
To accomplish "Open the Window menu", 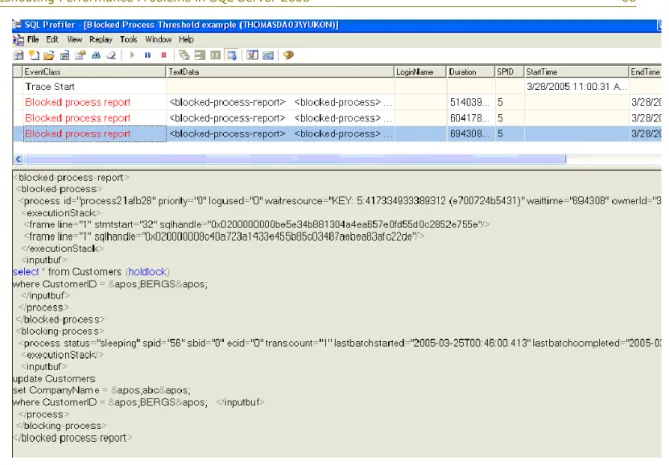I will click(158, 40).
